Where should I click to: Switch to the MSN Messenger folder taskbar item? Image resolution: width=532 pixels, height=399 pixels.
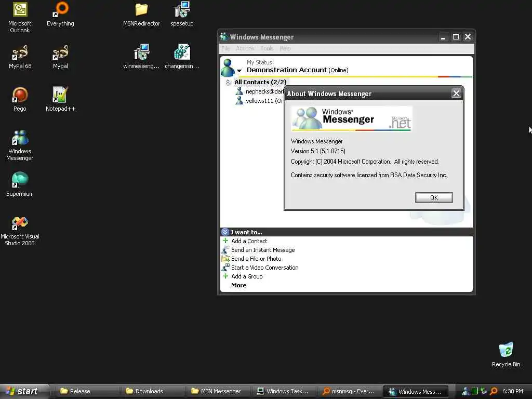[219, 391]
